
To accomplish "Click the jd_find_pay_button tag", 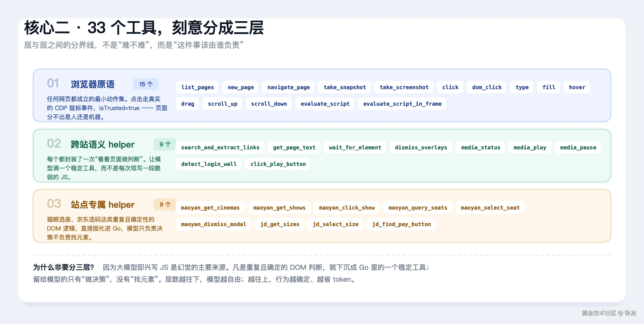I will coord(401,224).
